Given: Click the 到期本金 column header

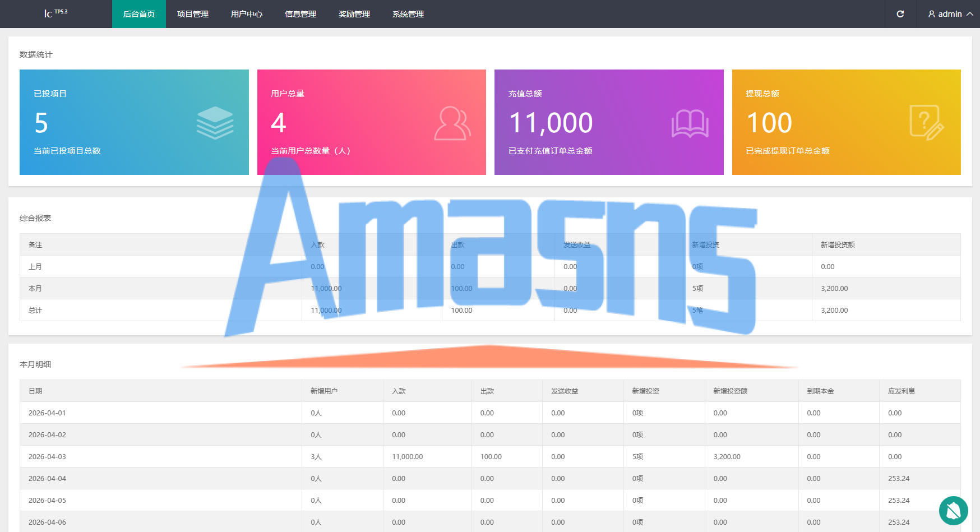Looking at the screenshot, I should pos(820,391).
